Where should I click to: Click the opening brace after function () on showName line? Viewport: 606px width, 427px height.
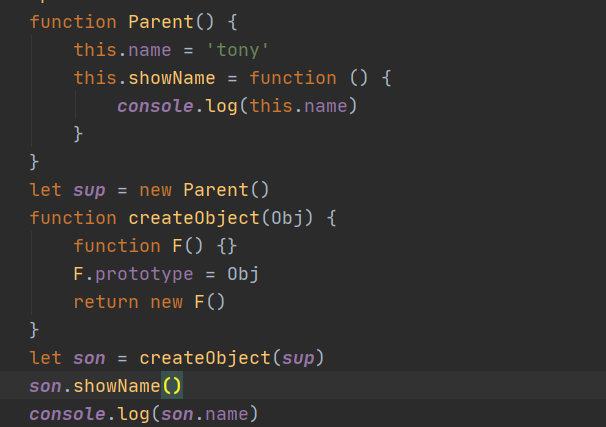point(387,78)
